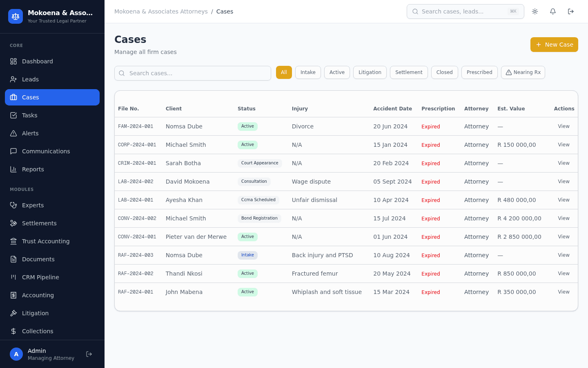Image resolution: width=588 pixels, height=368 pixels.
Task: View case LAB-2024-002
Action: click(x=563, y=182)
